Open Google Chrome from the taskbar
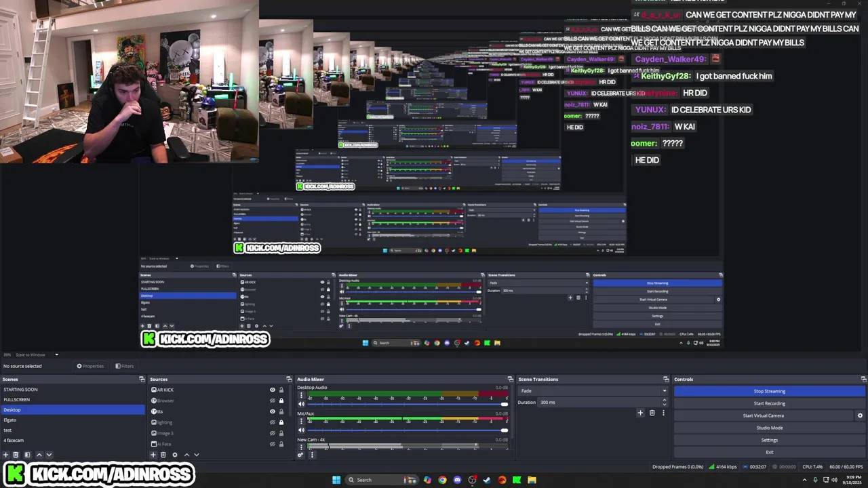The height and width of the screenshot is (488, 868). coord(442,480)
